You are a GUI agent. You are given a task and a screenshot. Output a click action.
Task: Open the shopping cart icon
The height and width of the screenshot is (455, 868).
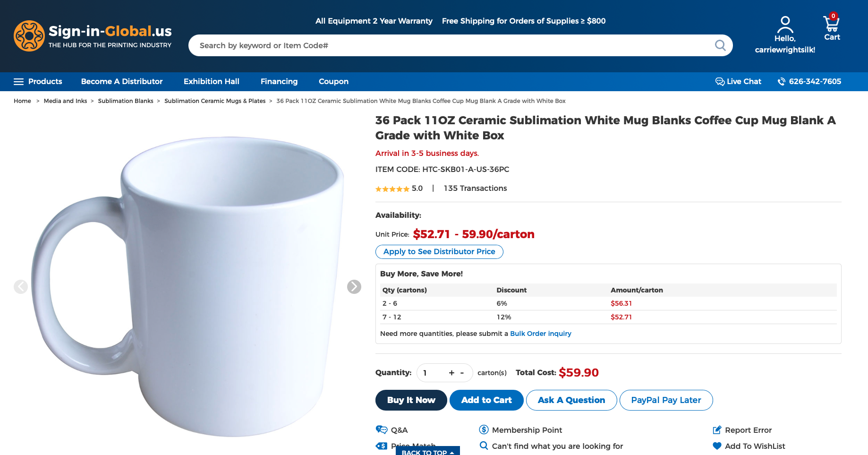(831, 23)
